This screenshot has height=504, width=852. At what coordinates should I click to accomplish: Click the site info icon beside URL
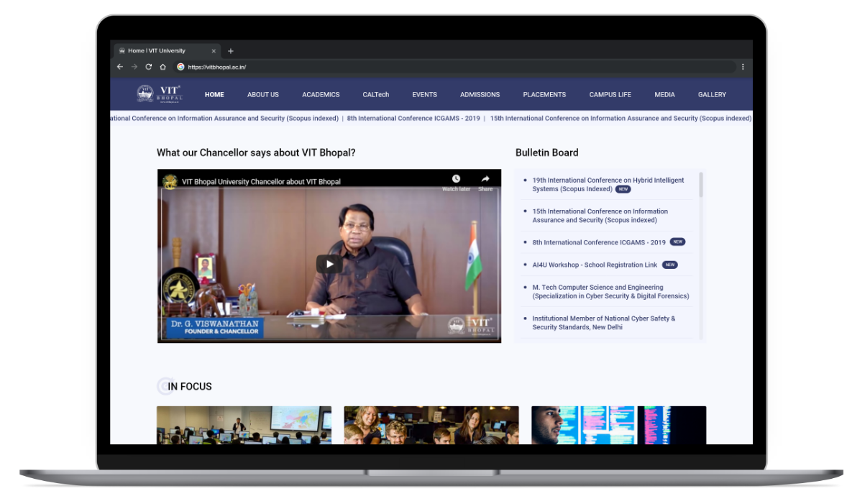click(180, 67)
